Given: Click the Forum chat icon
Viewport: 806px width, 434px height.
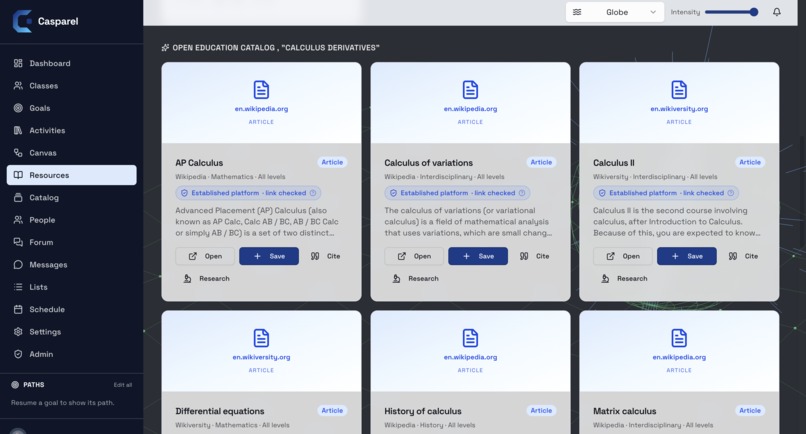Looking at the screenshot, I should [18, 242].
